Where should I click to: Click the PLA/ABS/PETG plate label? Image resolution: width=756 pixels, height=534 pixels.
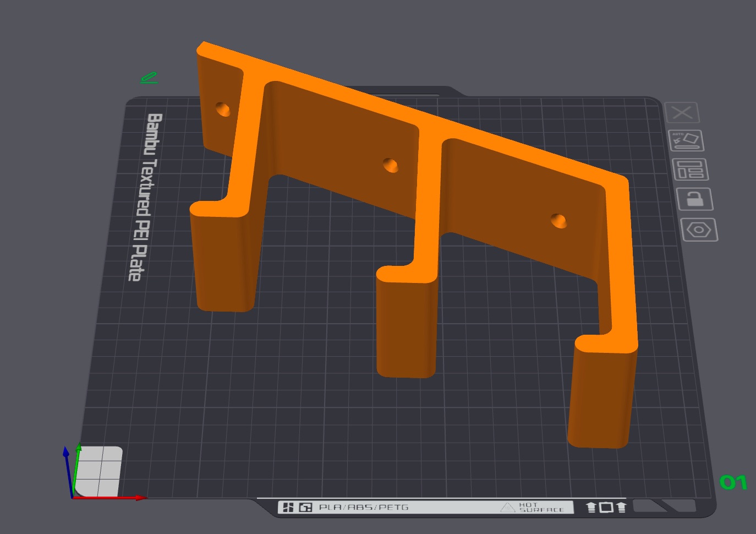364,507
